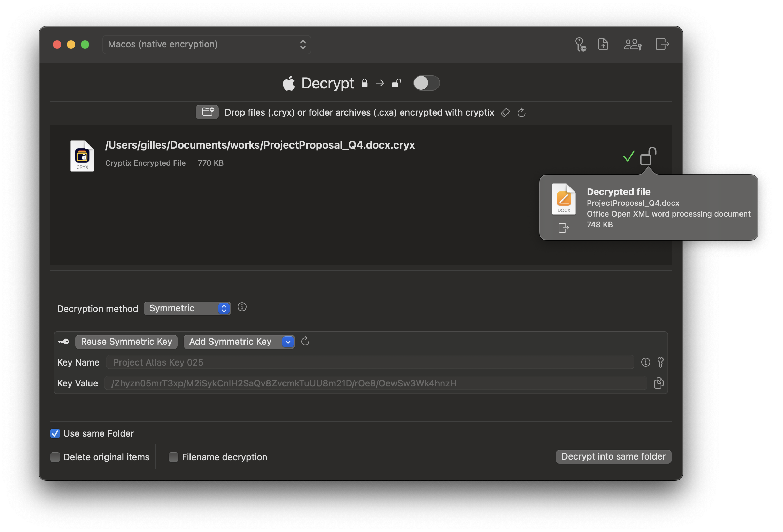783x532 pixels.
Task: Click the add-folder icon near the drop area
Action: point(207,112)
